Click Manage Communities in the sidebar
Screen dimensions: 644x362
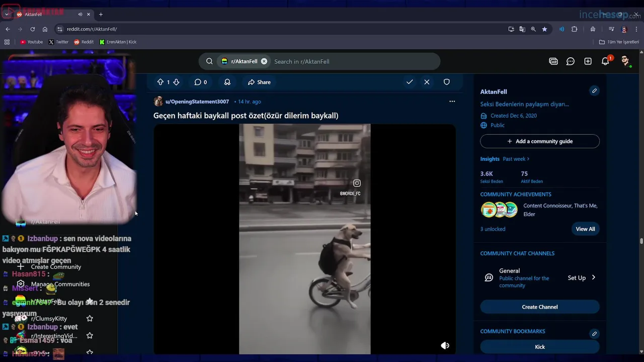click(x=60, y=284)
